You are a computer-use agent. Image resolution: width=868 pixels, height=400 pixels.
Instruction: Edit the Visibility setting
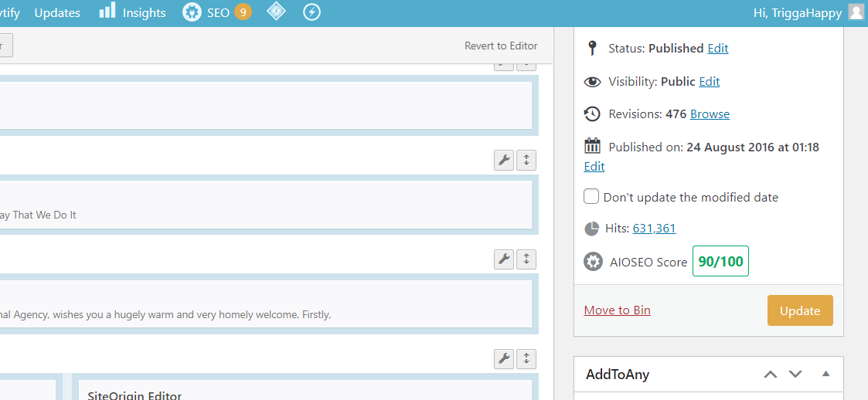709,81
